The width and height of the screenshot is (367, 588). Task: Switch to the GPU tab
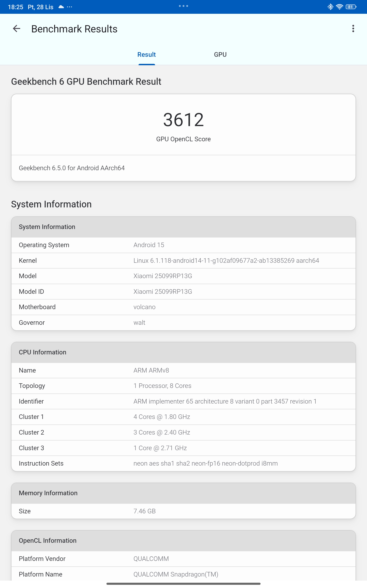pyautogui.click(x=220, y=54)
